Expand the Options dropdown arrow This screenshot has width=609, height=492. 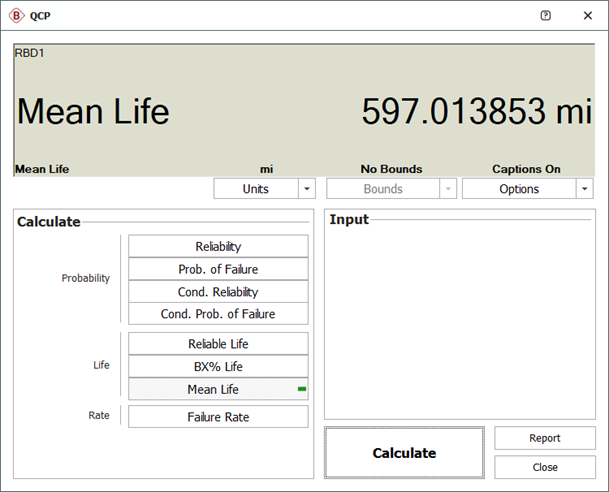point(585,189)
